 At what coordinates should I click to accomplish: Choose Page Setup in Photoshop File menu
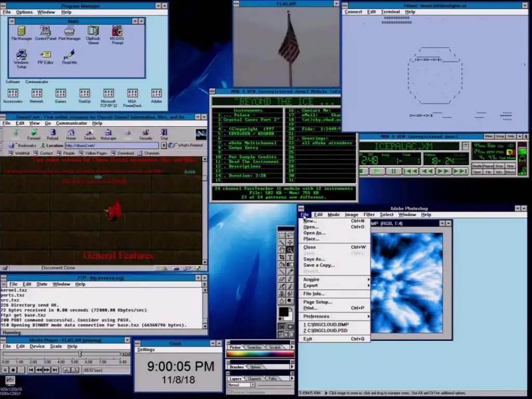click(334, 302)
